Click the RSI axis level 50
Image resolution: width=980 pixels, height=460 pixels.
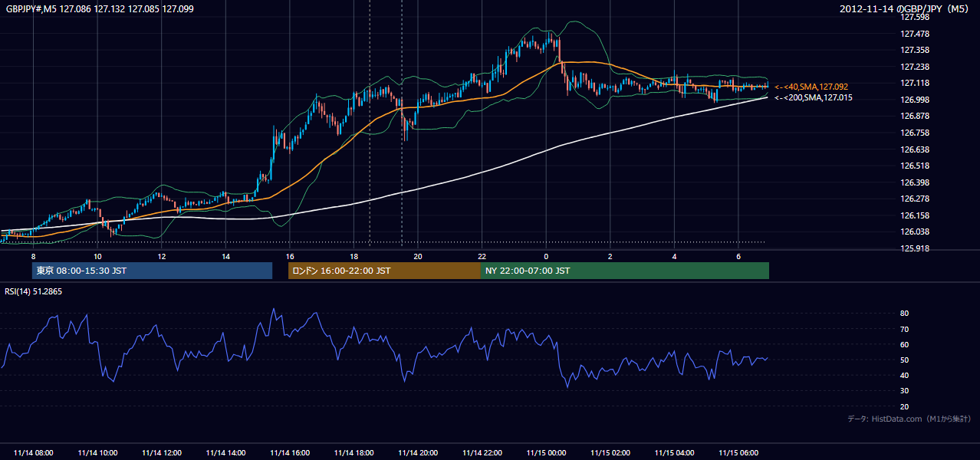point(905,360)
